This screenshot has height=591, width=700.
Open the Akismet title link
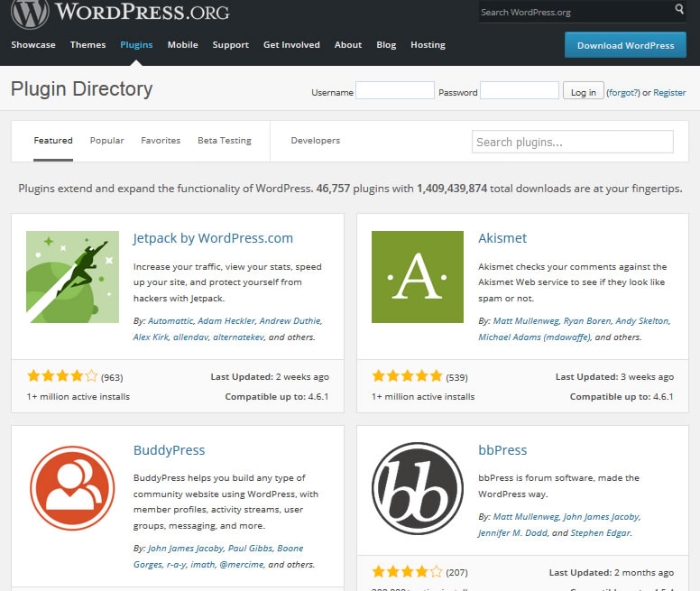click(x=502, y=238)
